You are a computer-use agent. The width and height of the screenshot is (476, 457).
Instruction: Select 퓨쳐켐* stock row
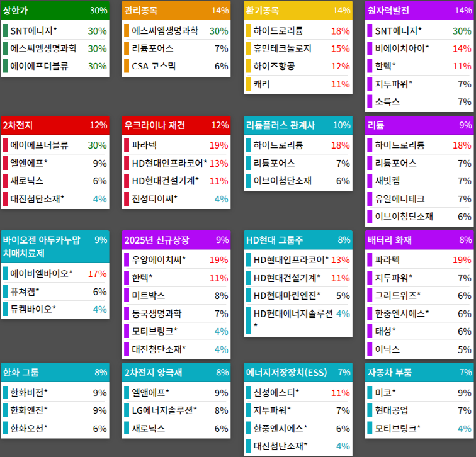pos(55,291)
